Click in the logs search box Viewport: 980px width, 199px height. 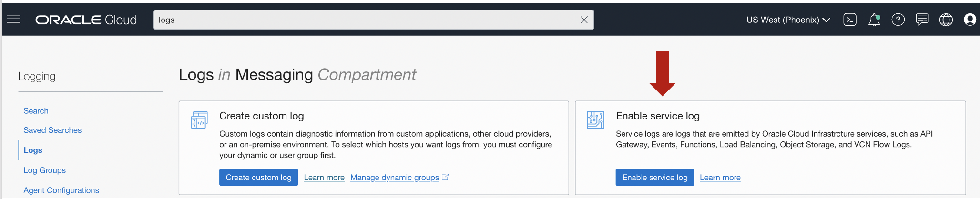[367, 20]
